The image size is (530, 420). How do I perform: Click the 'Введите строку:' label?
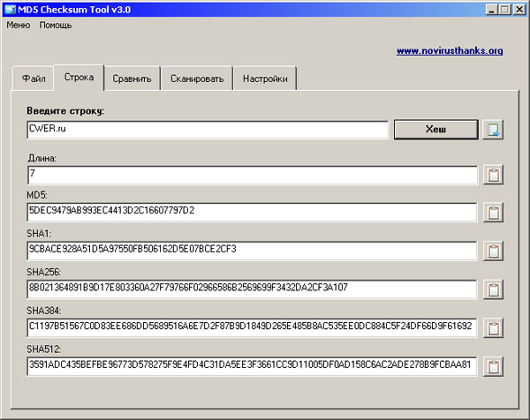[65, 111]
